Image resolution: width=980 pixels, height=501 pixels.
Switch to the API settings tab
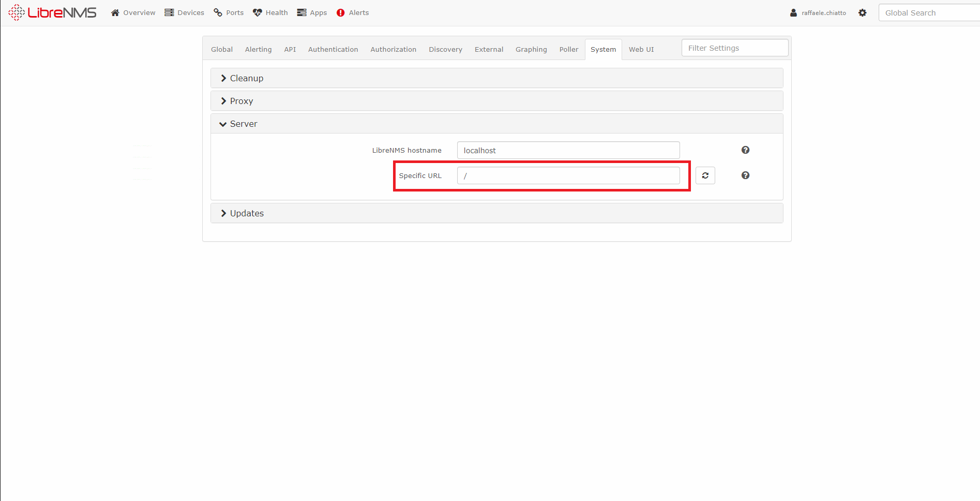click(x=290, y=49)
